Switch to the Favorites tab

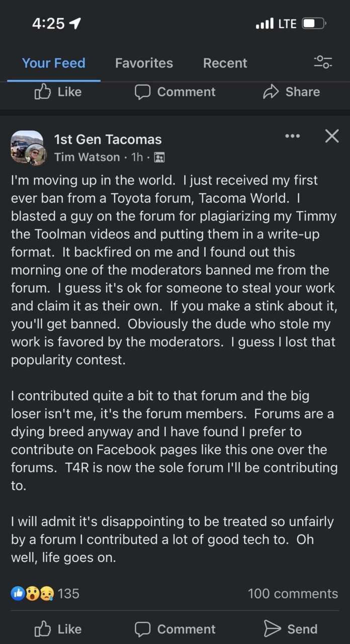[144, 63]
